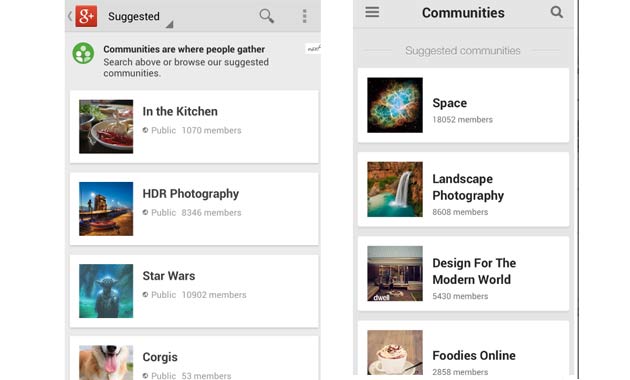Open the Suggested dropdown spinner

pos(140,17)
